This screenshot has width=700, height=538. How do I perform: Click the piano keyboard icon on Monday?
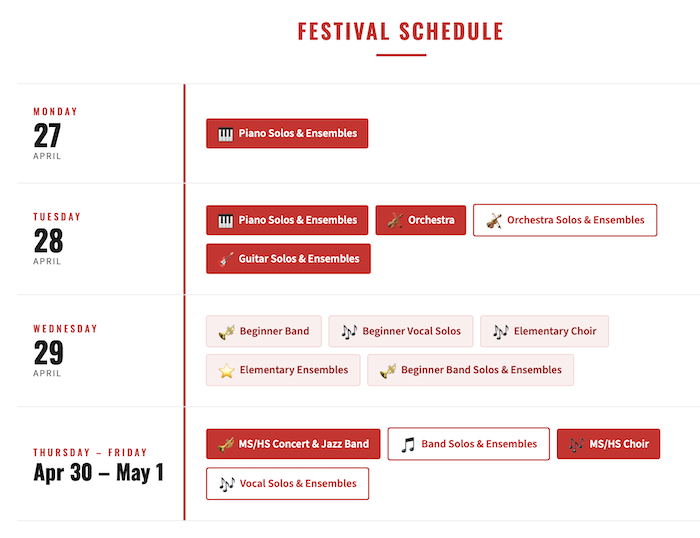coord(225,134)
